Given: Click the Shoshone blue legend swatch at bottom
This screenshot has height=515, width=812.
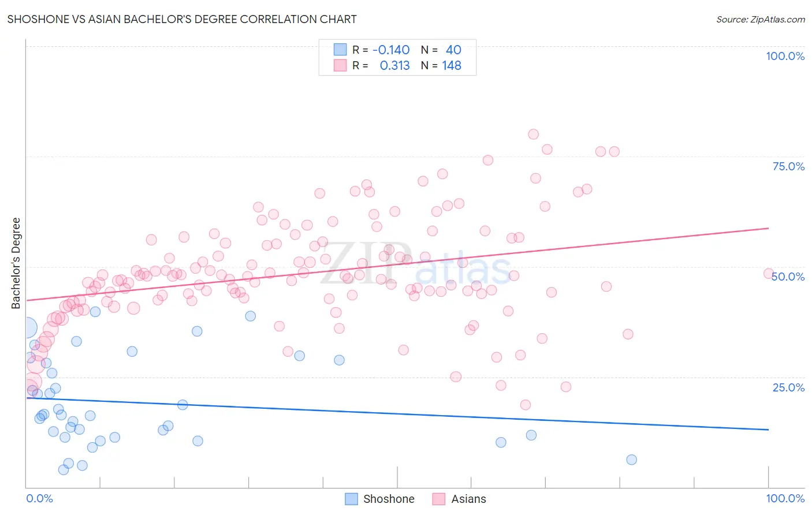Looking at the screenshot, I should [x=351, y=499].
